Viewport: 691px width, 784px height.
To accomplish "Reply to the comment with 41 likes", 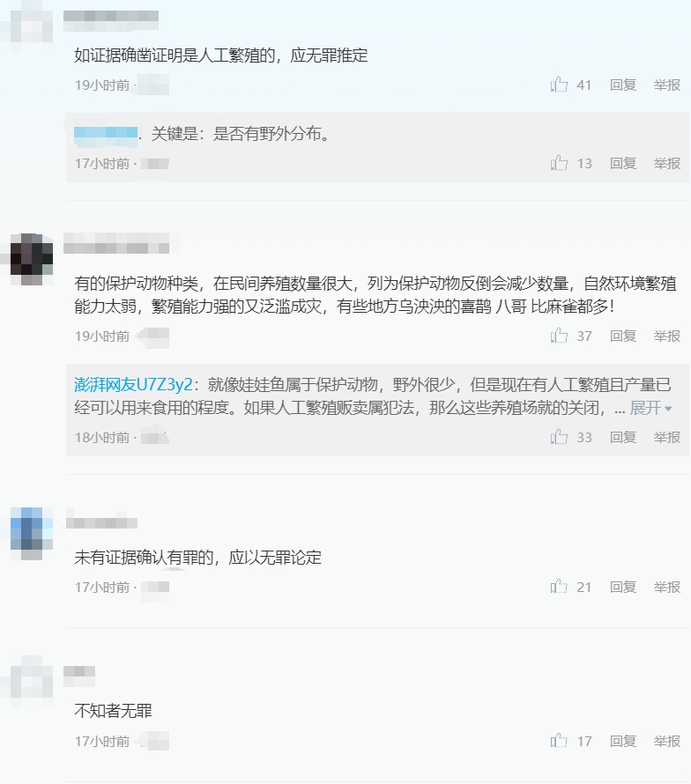I will [x=623, y=85].
